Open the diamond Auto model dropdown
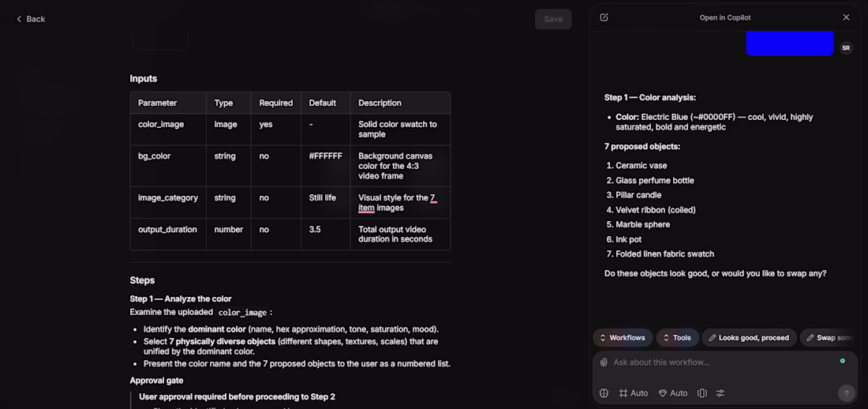 pos(673,393)
